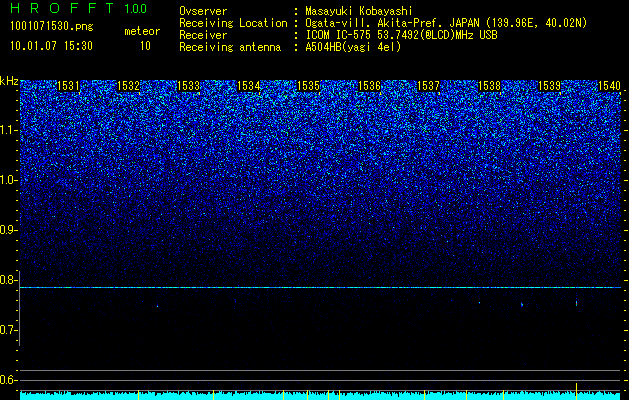Click the 1540 time marker
The image size is (629, 400).
pyautogui.click(x=609, y=86)
